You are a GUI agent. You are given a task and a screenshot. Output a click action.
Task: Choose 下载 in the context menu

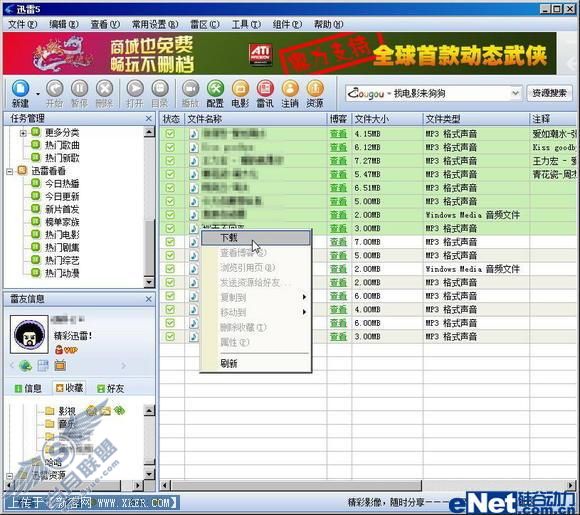(256, 238)
